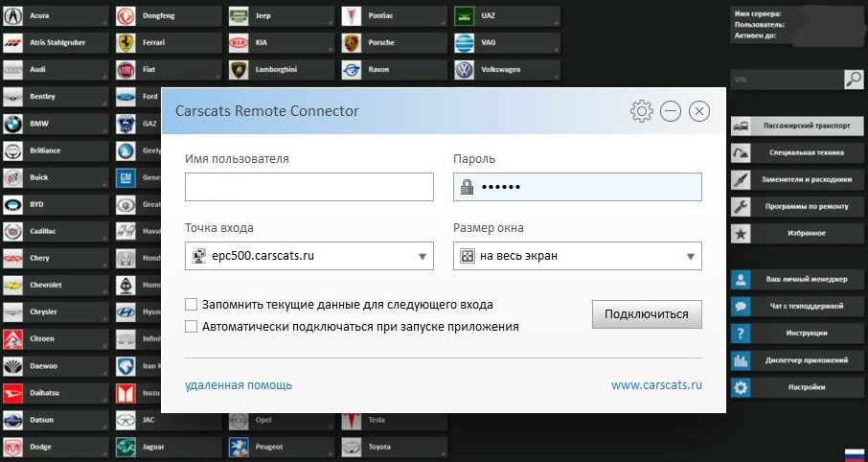Minimize the Remote Connector dialog
This screenshot has width=868, height=462.
point(671,111)
